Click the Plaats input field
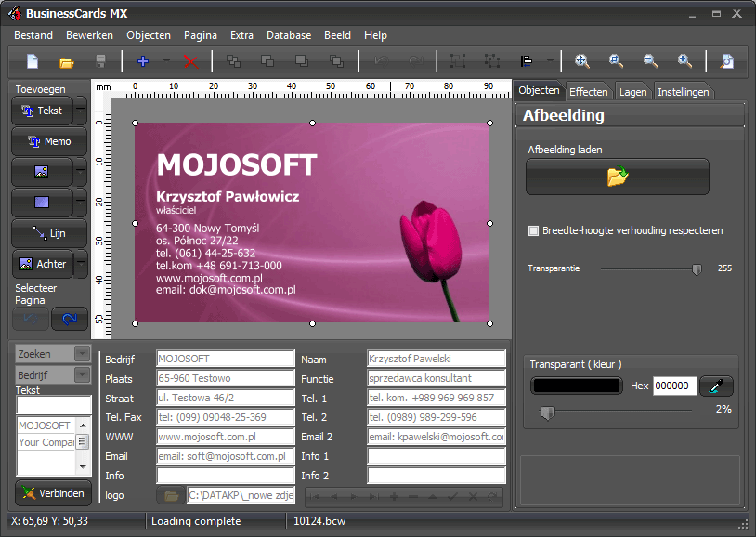 tap(225, 378)
